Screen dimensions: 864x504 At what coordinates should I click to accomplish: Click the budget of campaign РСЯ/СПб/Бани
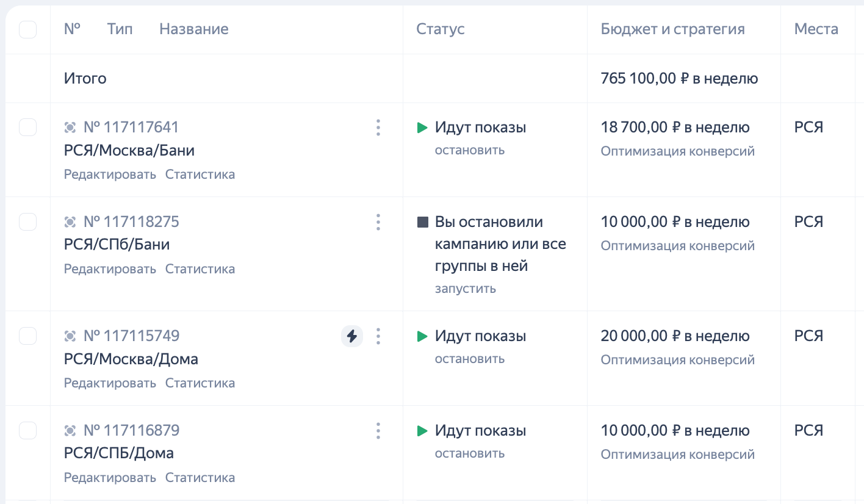pos(675,222)
